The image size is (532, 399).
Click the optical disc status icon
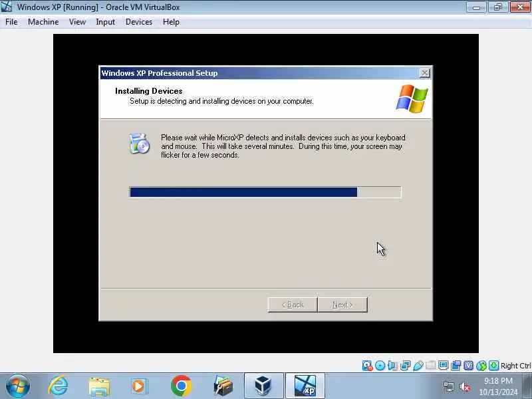(x=380, y=365)
